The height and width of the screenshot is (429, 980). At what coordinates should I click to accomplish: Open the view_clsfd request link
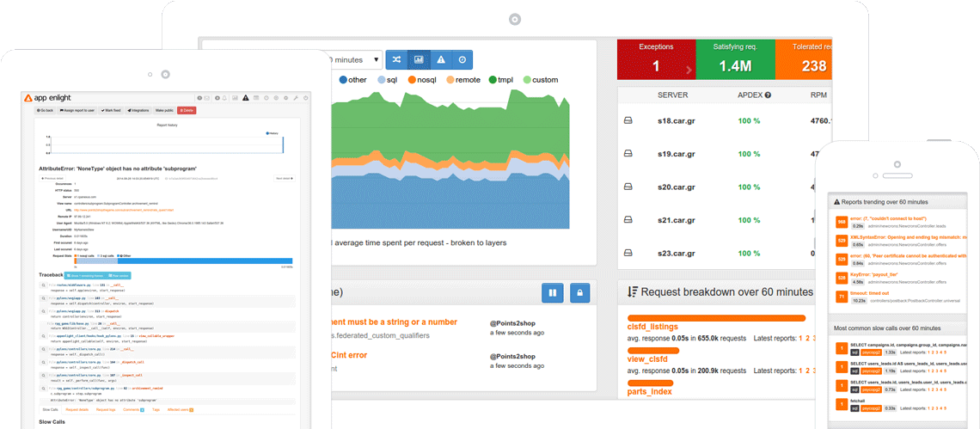pyautogui.click(x=647, y=359)
